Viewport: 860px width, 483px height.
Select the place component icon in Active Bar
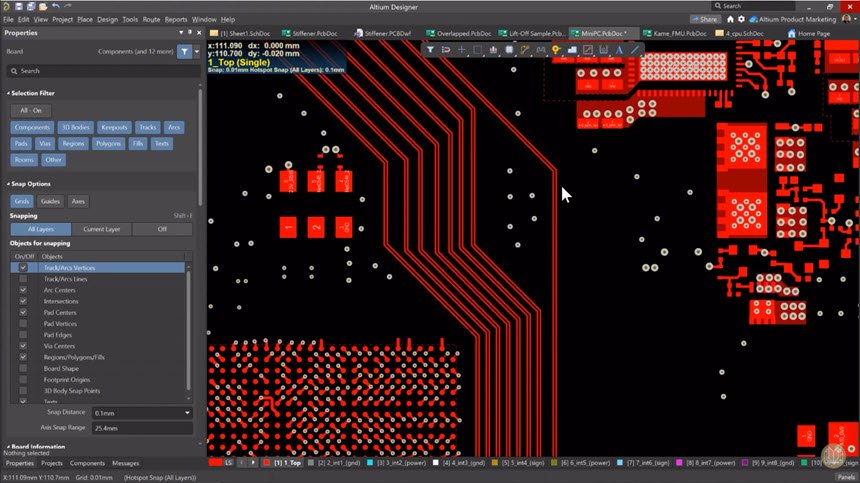click(509, 50)
